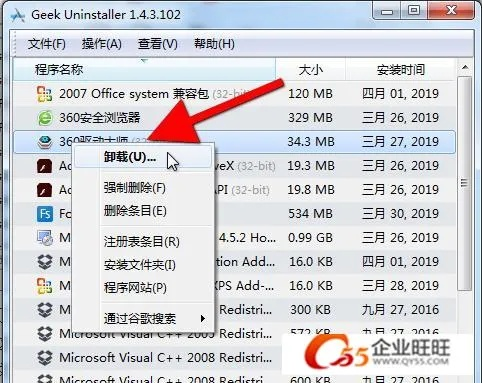This screenshot has width=482, height=383.
Task: Minimize the Geek Uninstaller window
Action: 387,12
